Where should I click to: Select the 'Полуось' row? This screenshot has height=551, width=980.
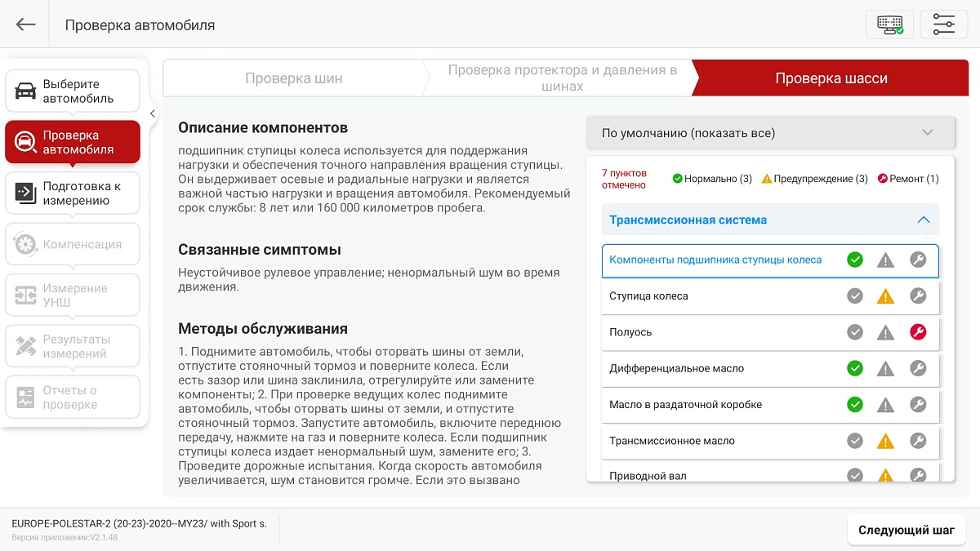tap(770, 332)
